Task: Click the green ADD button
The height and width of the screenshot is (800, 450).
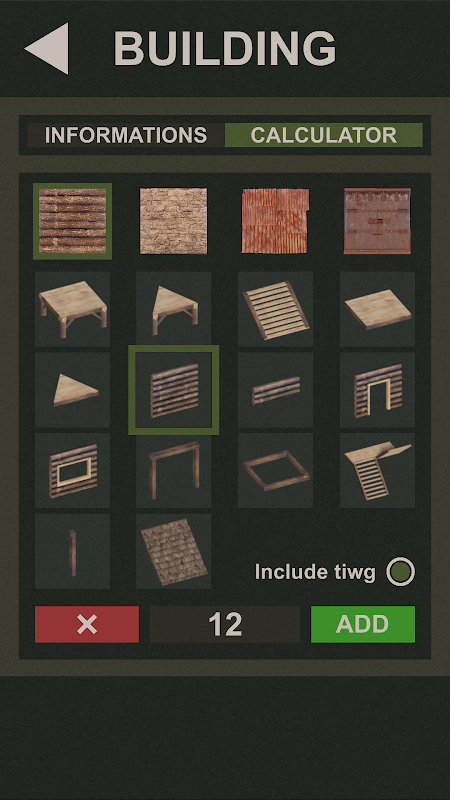Action: click(363, 624)
